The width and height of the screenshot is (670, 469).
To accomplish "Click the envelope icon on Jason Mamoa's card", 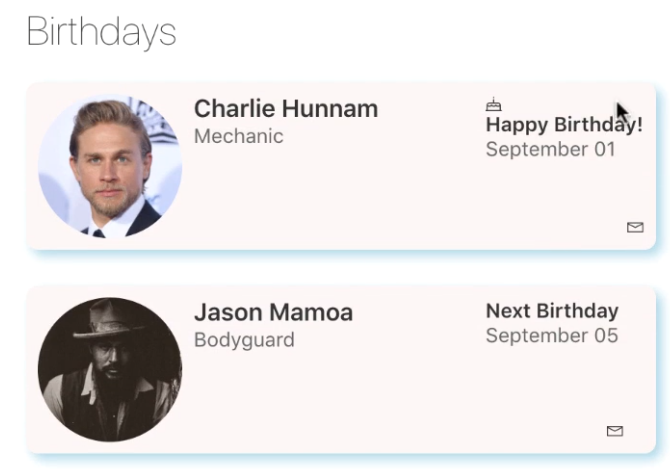I will coord(614,431).
